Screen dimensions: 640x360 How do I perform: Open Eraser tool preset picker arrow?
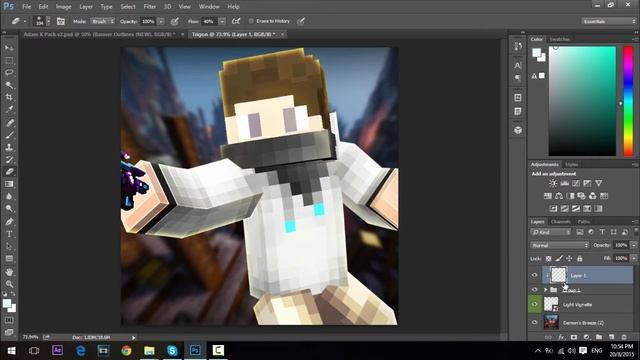click(25, 21)
